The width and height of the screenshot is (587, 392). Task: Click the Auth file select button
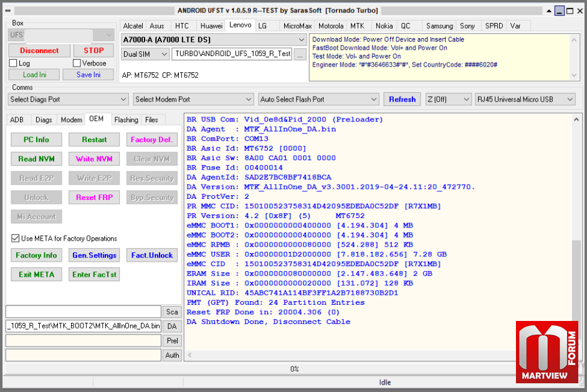click(172, 355)
